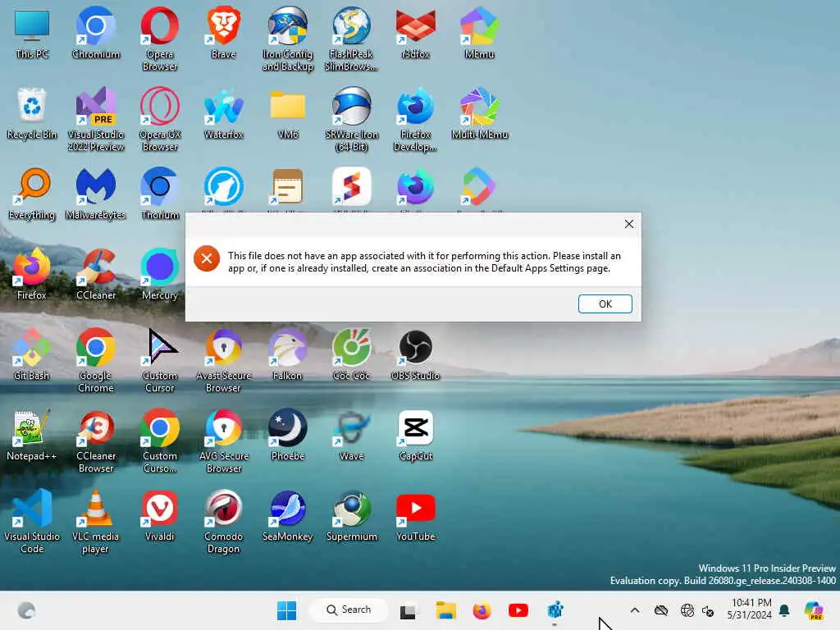
Task: Open the Windows Start menu
Action: pyautogui.click(x=286, y=610)
